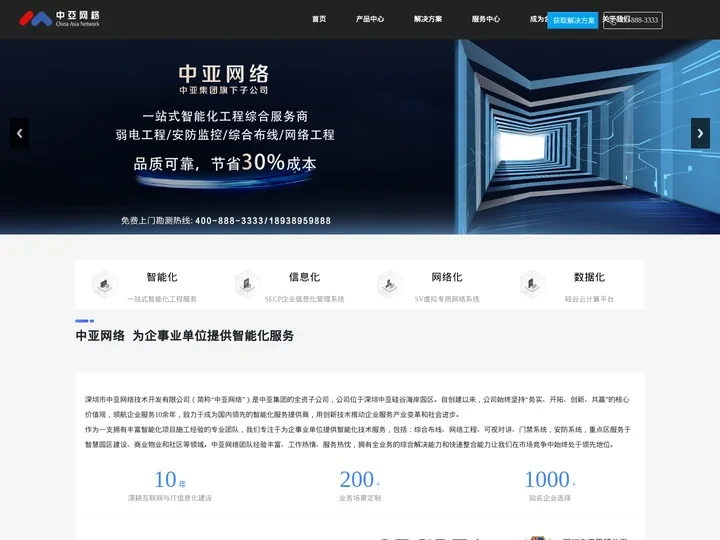Click the 智能化 hexagon icon
This screenshot has width=720, height=540.
tap(105, 284)
